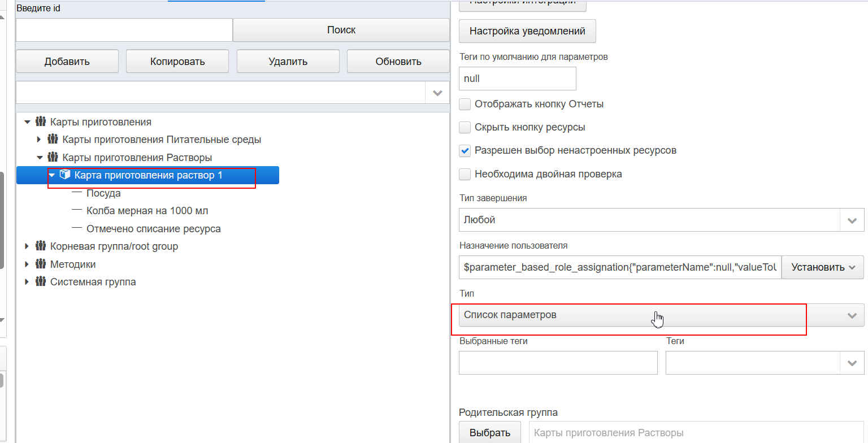
Task: Expand the Методики tree node
Action: [x=27, y=264]
